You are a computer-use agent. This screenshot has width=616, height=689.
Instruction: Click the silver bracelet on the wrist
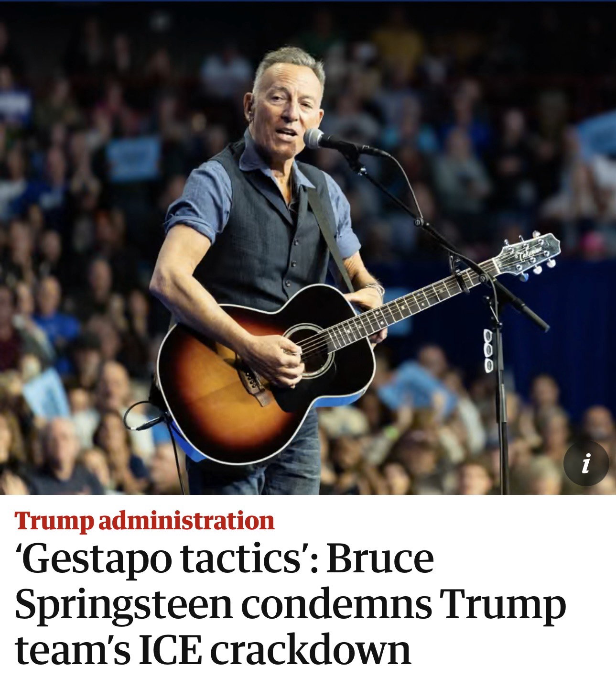tap(375, 288)
